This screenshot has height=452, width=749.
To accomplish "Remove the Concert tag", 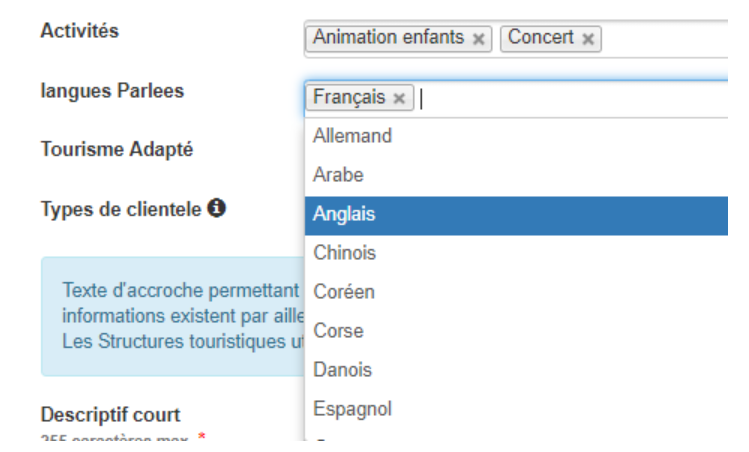I will click(588, 39).
